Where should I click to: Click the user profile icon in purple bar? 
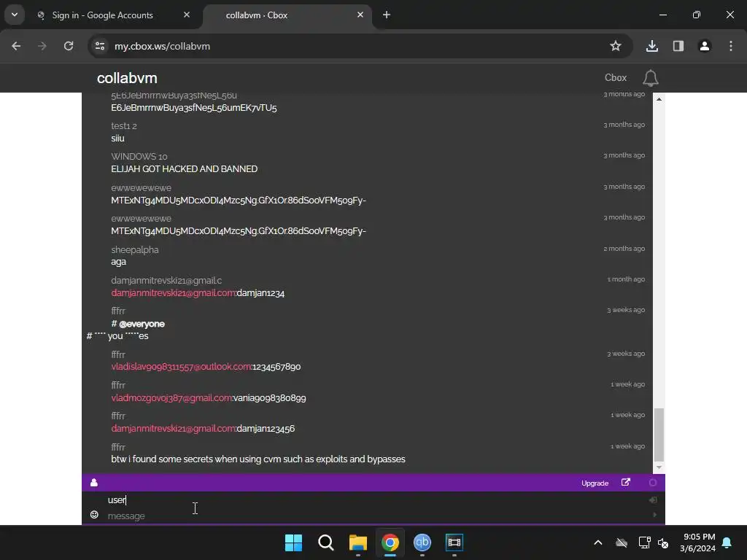click(94, 483)
